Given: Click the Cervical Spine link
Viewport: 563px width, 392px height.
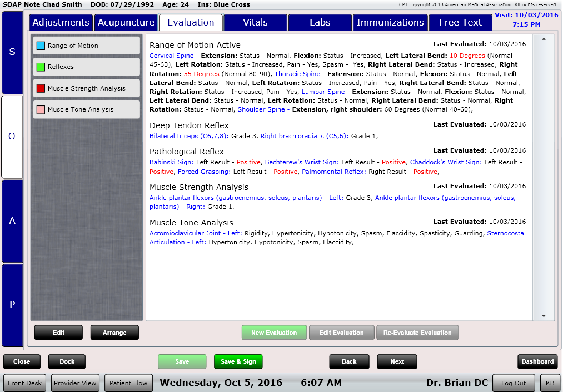Looking at the screenshot, I should click(171, 56).
